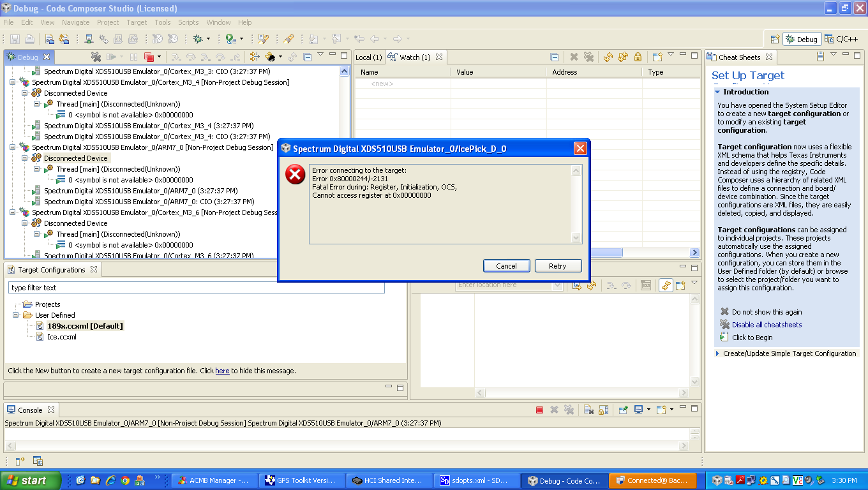Switch to ACMB Manager taskbar window
This screenshot has width=868, height=490.
215,480
